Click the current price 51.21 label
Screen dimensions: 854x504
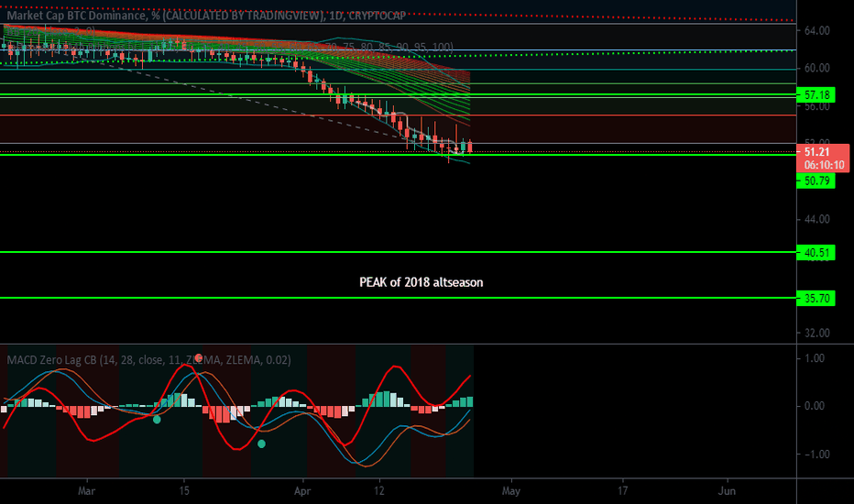[816, 152]
